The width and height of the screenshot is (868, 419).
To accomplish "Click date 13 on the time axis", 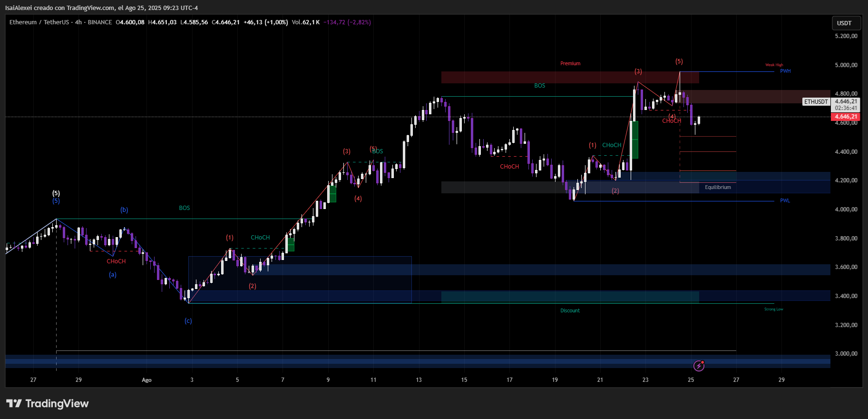I will point(419,380).
